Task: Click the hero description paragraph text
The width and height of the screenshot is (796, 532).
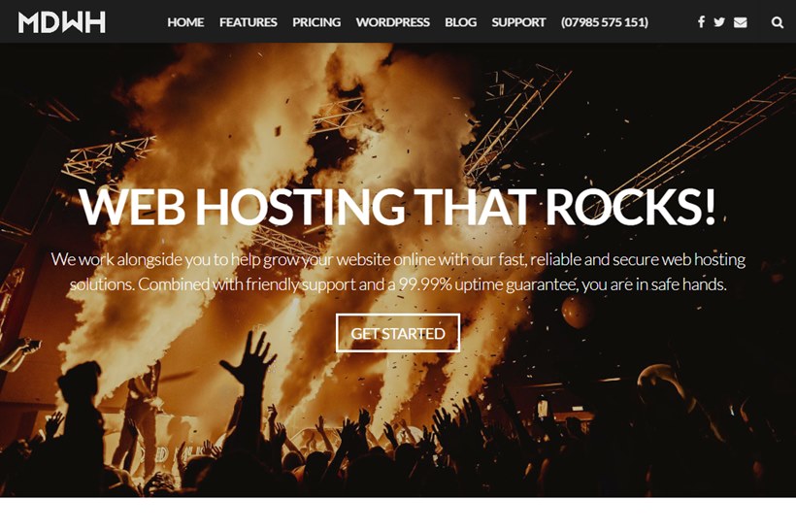Action: 398,272
